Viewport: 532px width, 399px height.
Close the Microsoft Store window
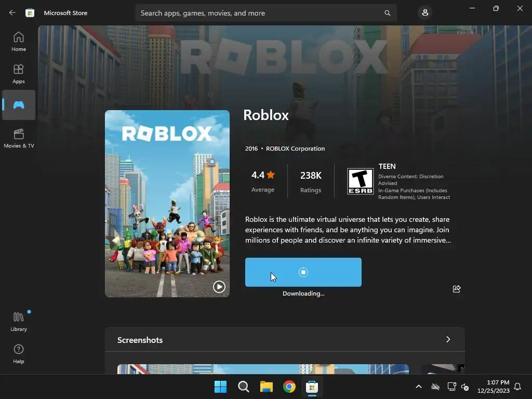click(x=520, y=8)
